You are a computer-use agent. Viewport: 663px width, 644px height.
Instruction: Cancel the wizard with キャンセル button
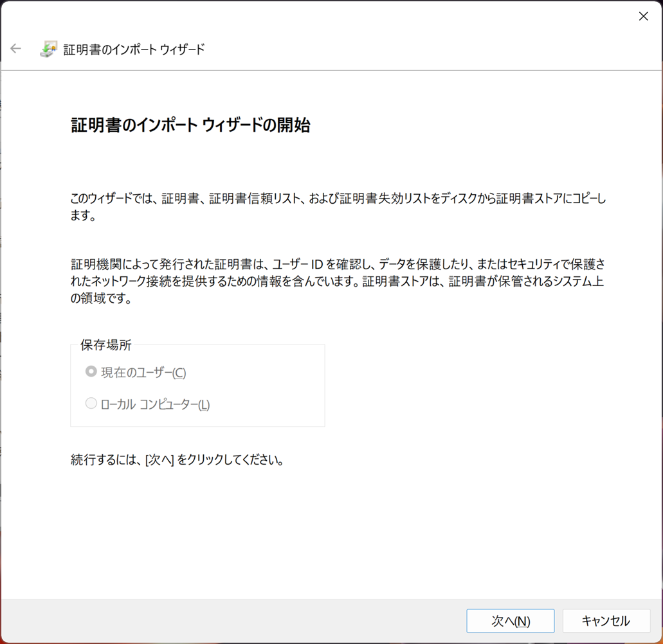[606, 621]
